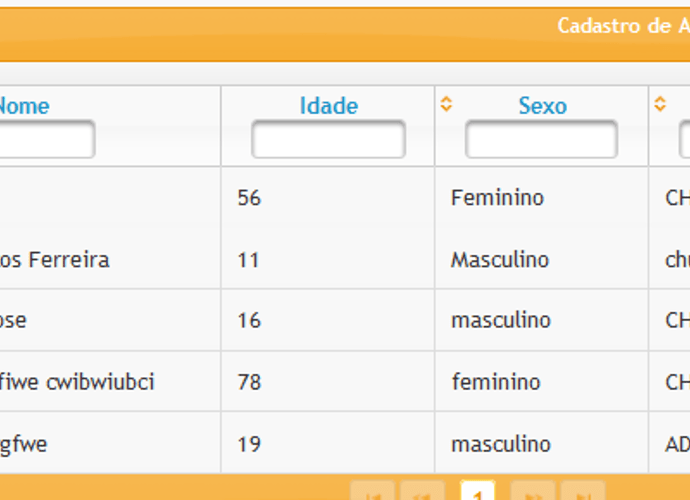Go to last page in paginator

tap(582, 492)
